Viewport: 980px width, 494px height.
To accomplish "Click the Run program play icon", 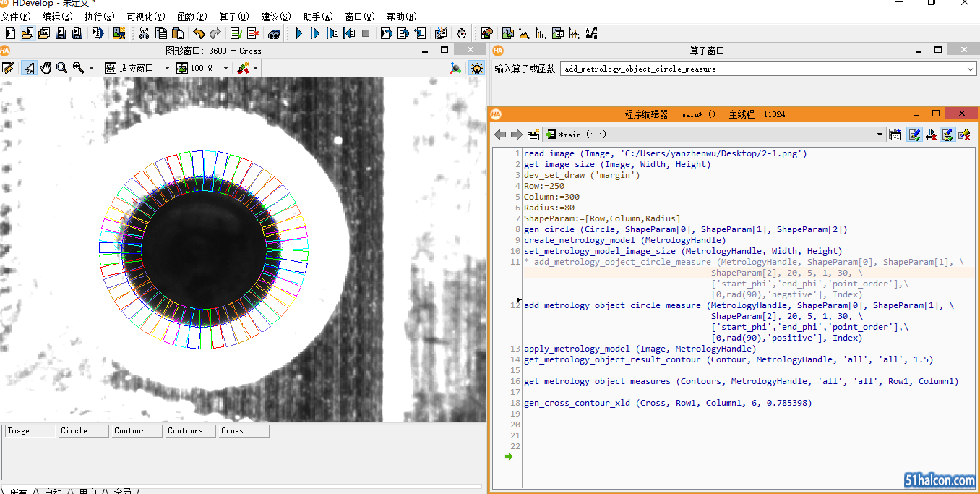I will tap(299, 33).
